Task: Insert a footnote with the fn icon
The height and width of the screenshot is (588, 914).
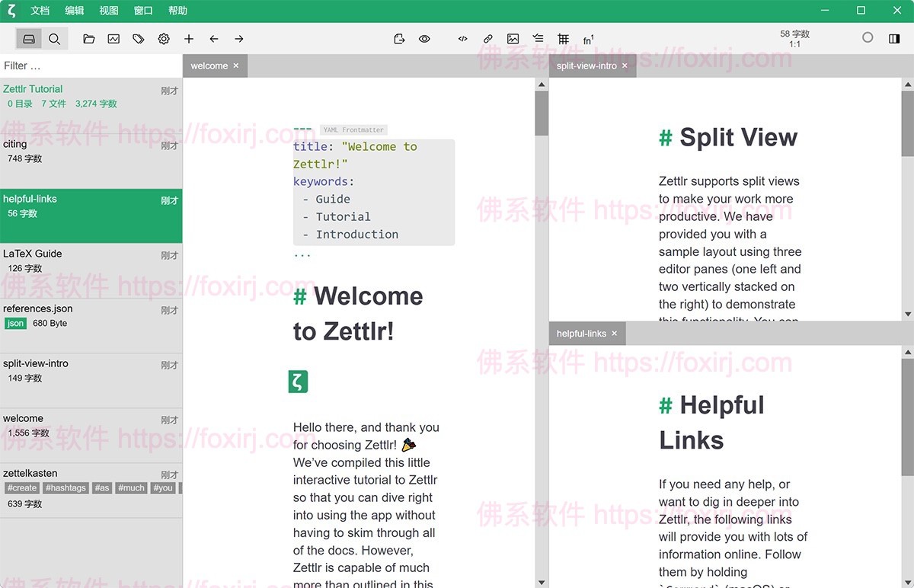Action: pos(588,40)
